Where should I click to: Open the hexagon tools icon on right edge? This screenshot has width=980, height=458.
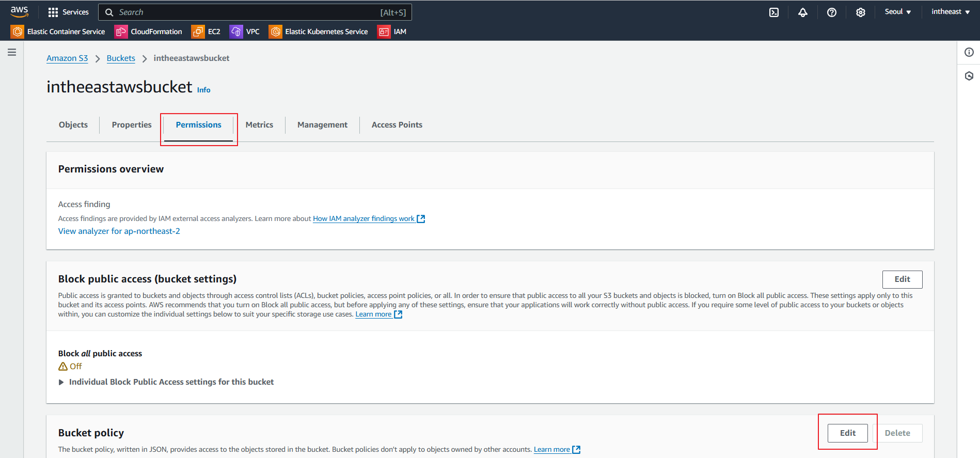click(x=969, y=76)
